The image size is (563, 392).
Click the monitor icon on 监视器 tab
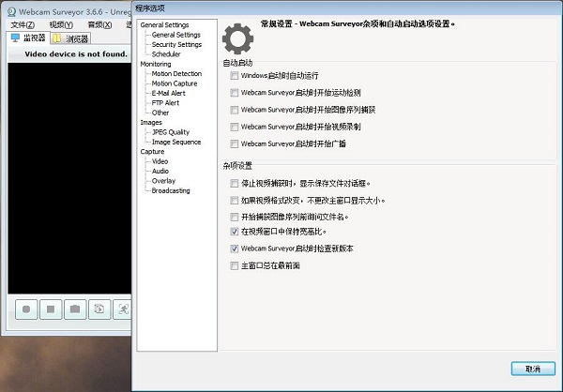(x=15, y=38)
